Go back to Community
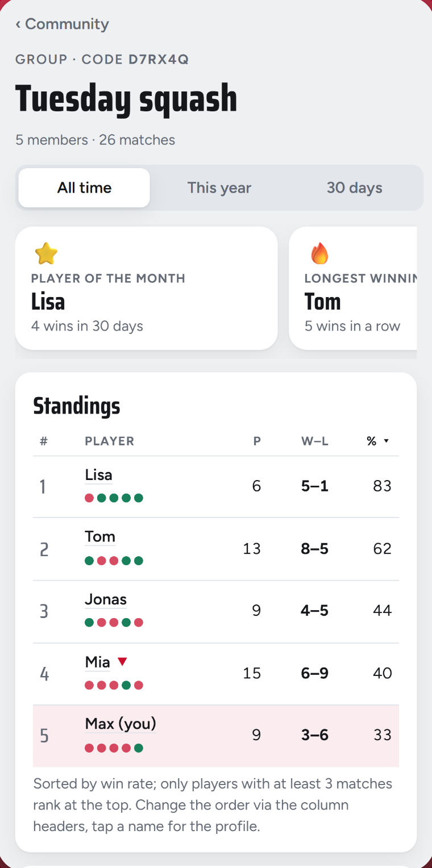Viewport: 432px width, 868px height. pos(62,24)
